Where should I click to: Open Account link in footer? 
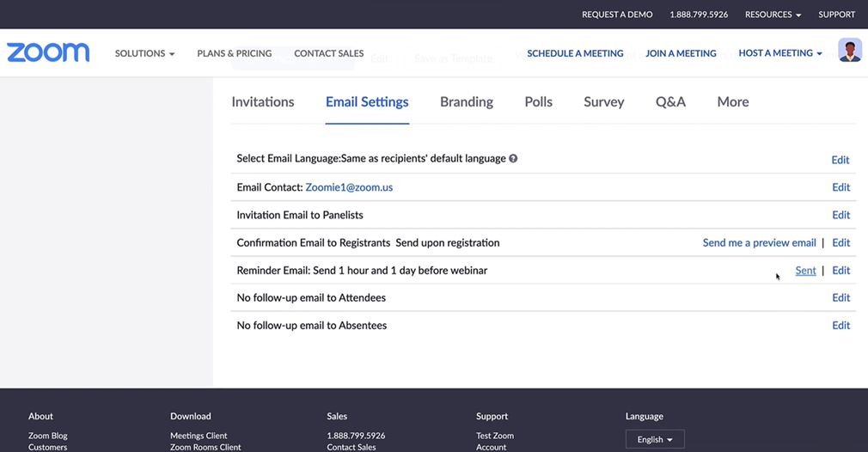491,447
